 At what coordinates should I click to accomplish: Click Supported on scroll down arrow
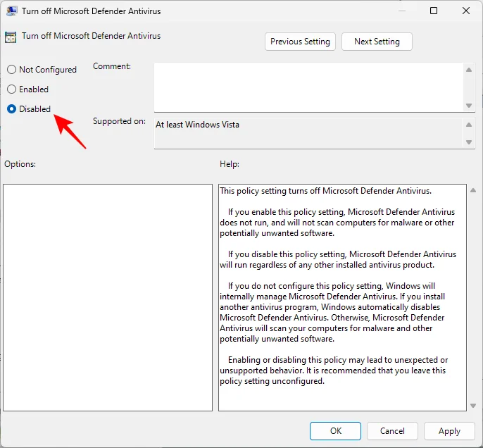(469, 142)
